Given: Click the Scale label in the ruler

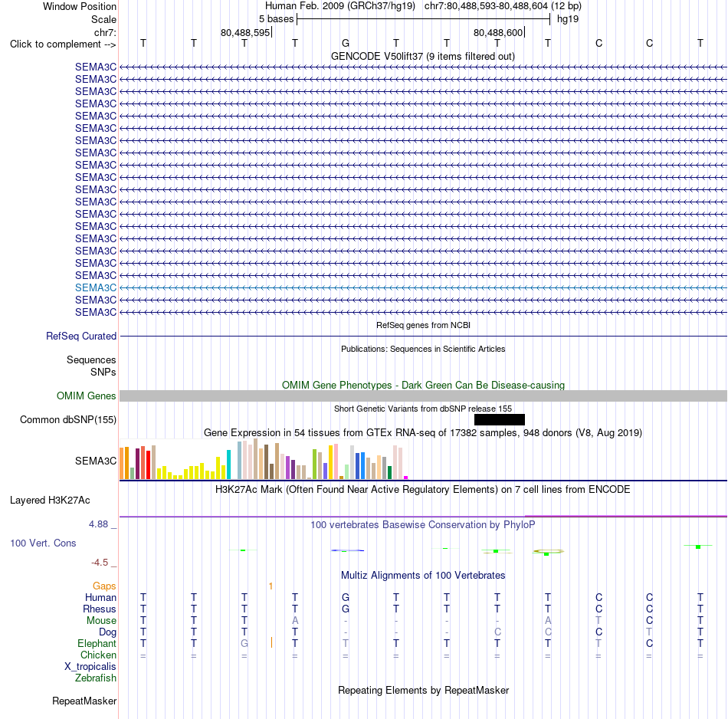Looking at the screenshot, I should (x=103, y=19).
